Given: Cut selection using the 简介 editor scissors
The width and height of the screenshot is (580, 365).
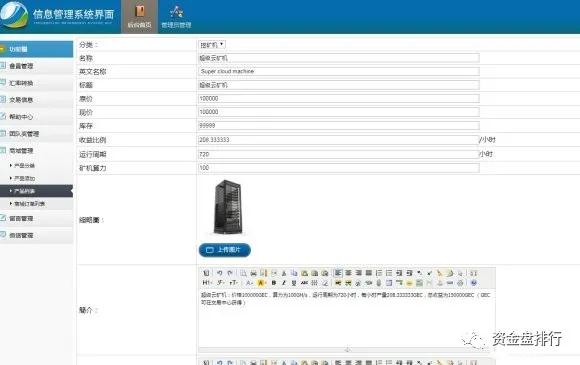Looking at the screenshot, I should [x=284, y=273].
